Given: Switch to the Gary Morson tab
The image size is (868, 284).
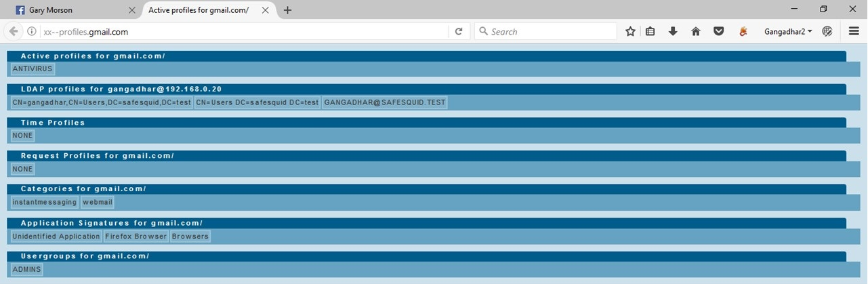Looking at the screenshot, I should click(74, 10).
